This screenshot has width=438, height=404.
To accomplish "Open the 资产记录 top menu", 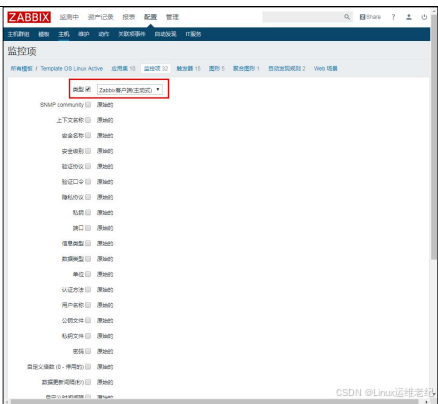I will pyautogui.click(x=101, y=17).
